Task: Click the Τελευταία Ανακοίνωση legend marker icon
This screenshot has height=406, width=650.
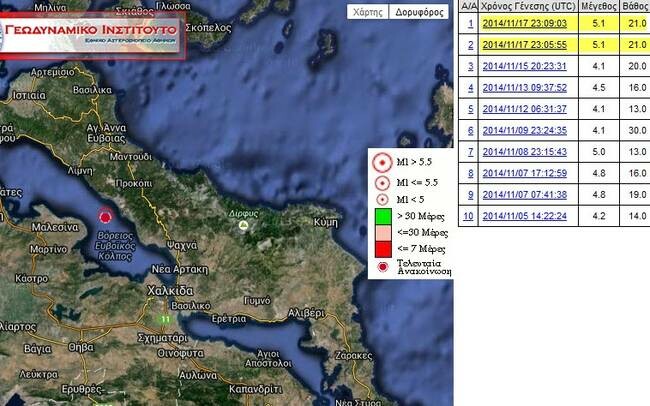Action: click(x=383, y=267)
